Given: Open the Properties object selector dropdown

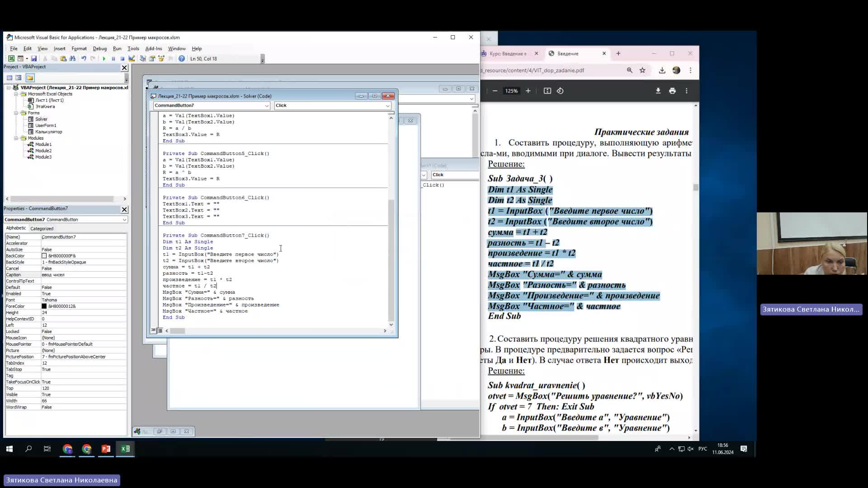Looking at the screenshot, I should (124, 220).
